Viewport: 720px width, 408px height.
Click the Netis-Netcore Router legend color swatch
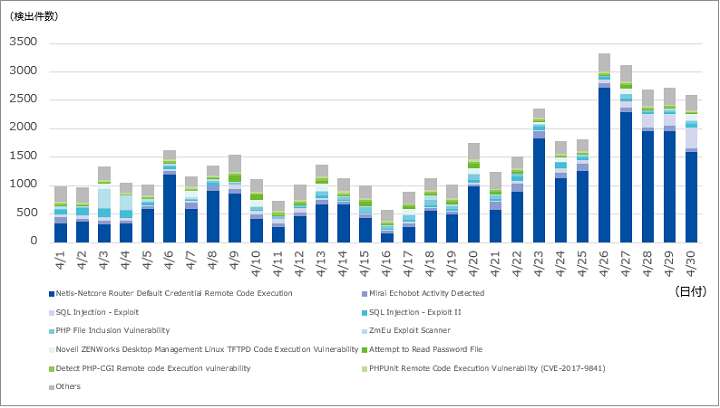52,294
